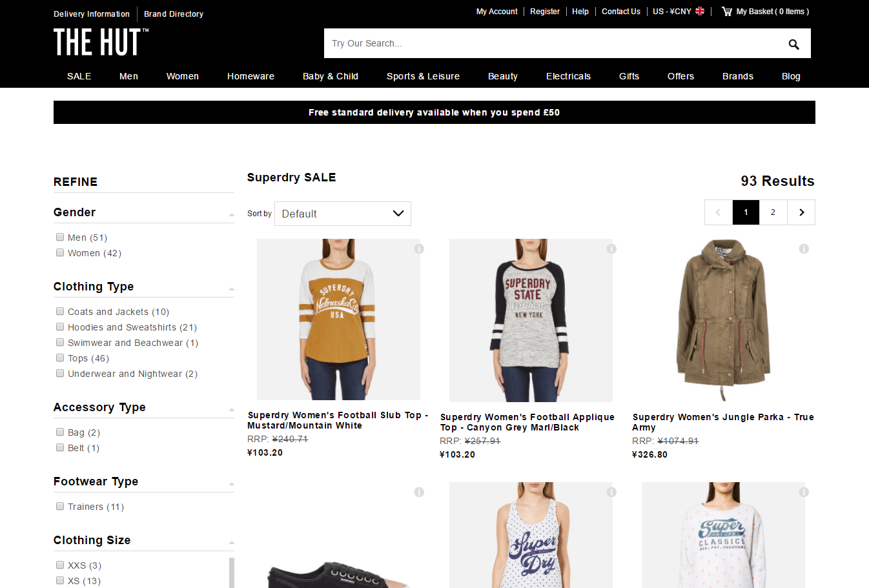The image size is (869, 588).
Task: Check the Bag accessory filter
Action: pos(60,432)
